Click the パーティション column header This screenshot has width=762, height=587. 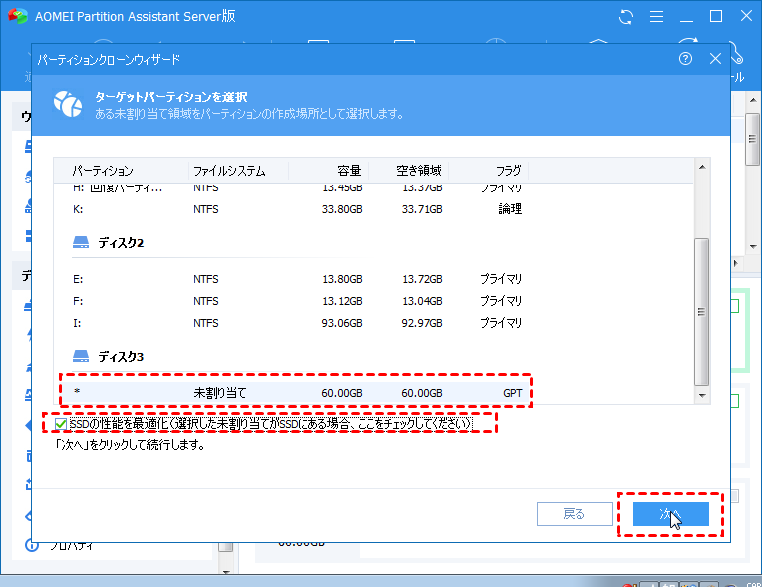coord(103,171)
